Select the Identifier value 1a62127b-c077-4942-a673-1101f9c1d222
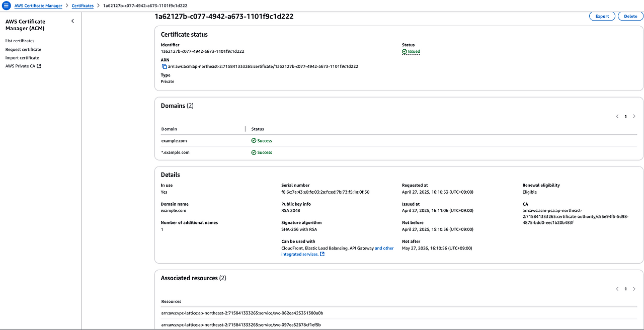644x330 pixels. (x=202, y=51)
